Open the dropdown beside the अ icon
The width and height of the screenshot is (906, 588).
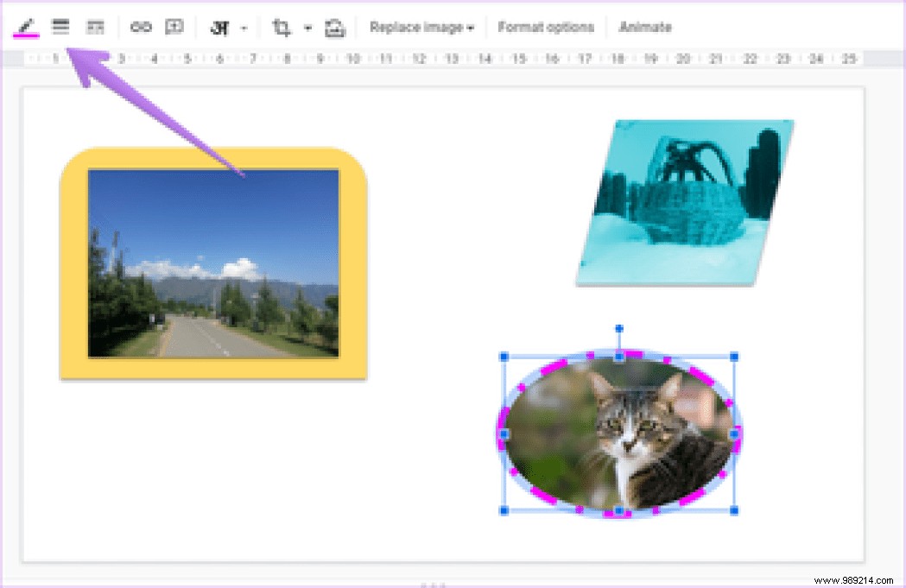tap(244, 27)
